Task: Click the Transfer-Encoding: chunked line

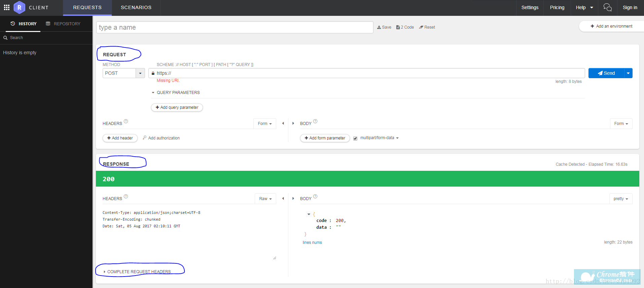Action: tap(132, 219)
